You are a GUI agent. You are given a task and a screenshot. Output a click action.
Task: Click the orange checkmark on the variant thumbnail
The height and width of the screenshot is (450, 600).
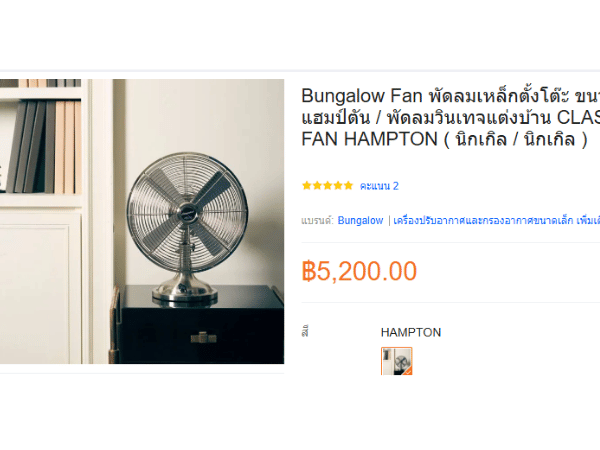[x=408, y=371]
